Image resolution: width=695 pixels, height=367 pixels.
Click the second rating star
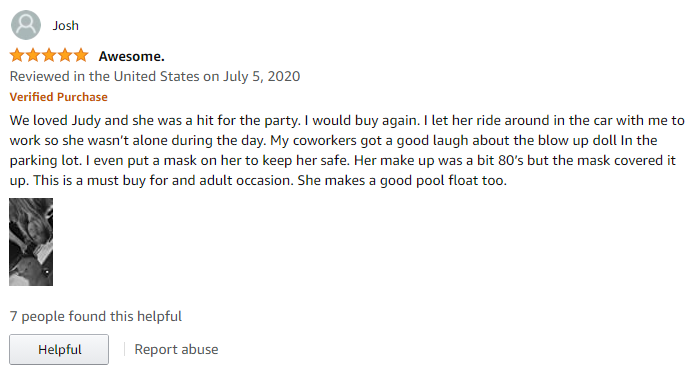[33, 55]
